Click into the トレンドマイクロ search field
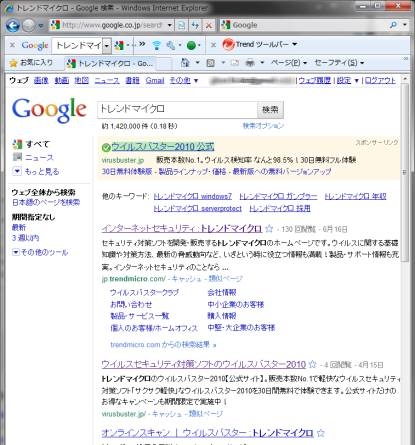 (x=177, y=109)
